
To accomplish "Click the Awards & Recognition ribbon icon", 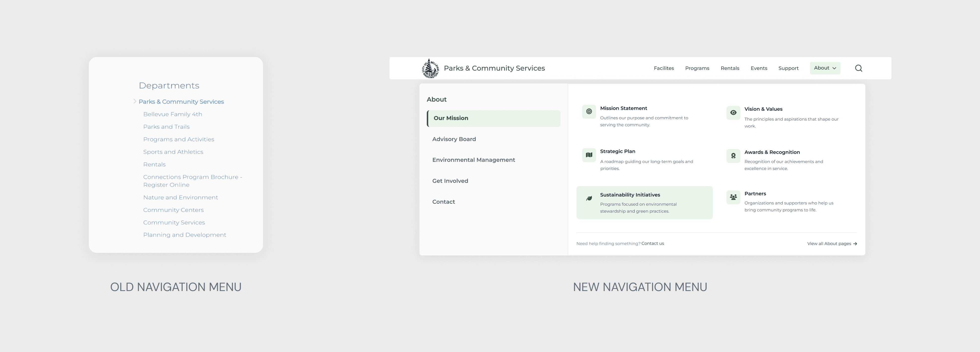I will (733, 156).
